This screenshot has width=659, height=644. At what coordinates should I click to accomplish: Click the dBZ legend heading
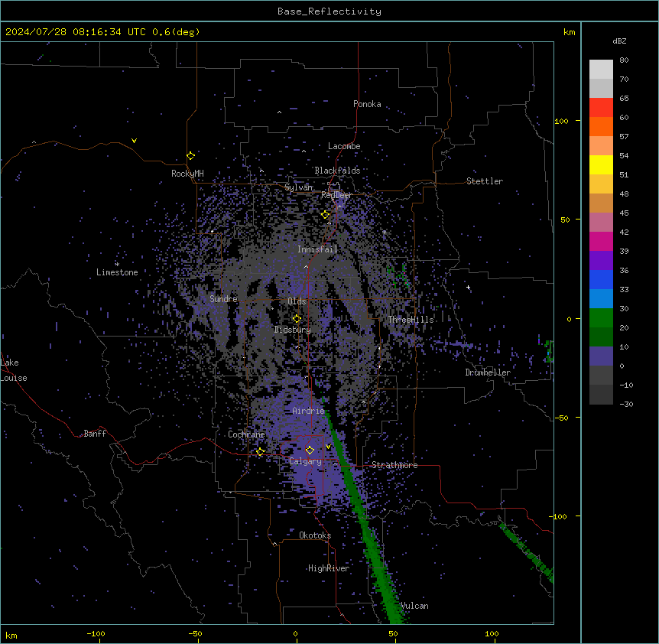[619, 41]
